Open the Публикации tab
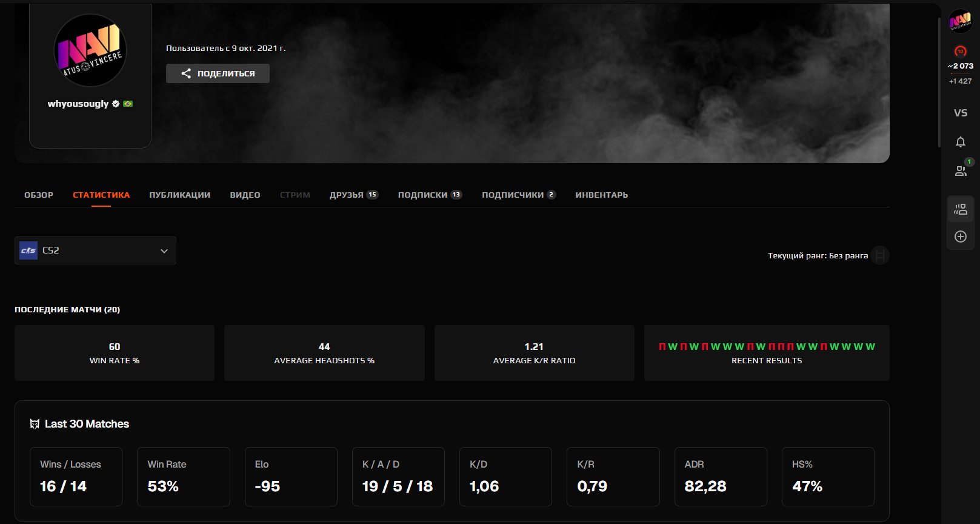This screenshot has width=980, height=524. 179,195
